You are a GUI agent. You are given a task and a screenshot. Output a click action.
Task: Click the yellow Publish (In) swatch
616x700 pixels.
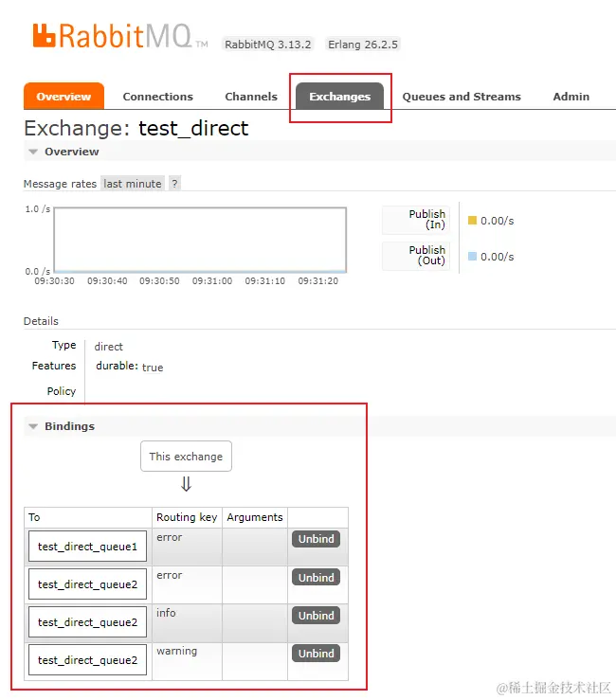pos(472,220)
